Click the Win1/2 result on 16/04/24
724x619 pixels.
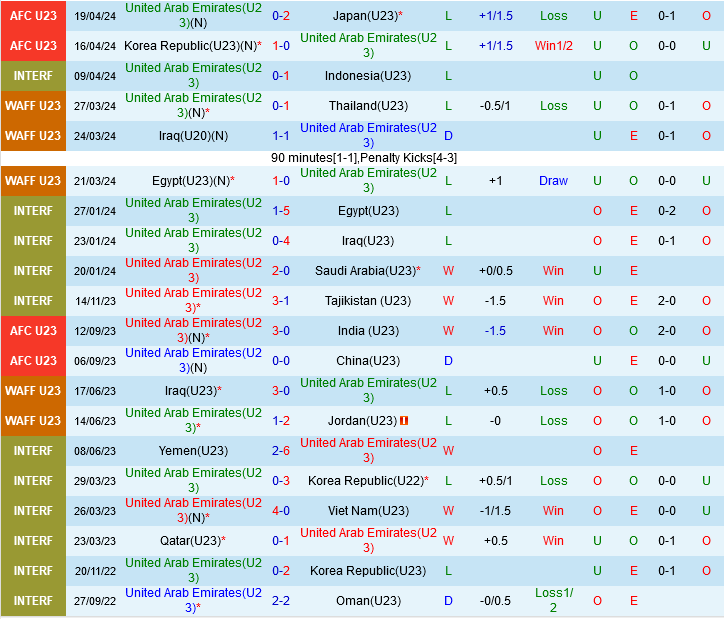click(x=554, y=46)
